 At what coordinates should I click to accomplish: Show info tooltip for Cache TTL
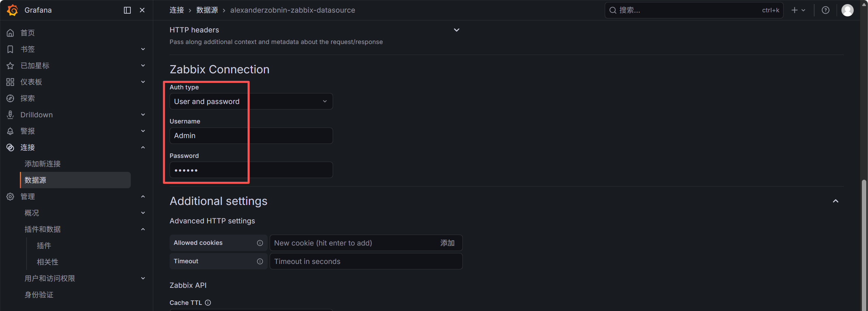pyautogui.click(x=208, y=302)
